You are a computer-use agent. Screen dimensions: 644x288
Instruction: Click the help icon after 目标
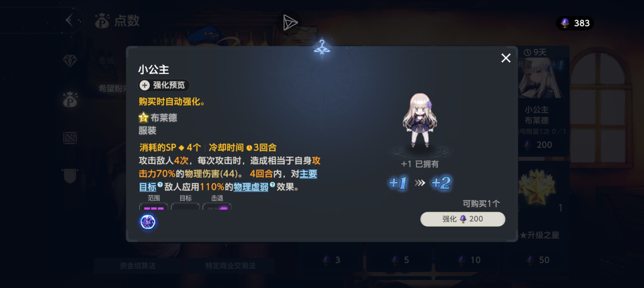click(x=160, y=184)
